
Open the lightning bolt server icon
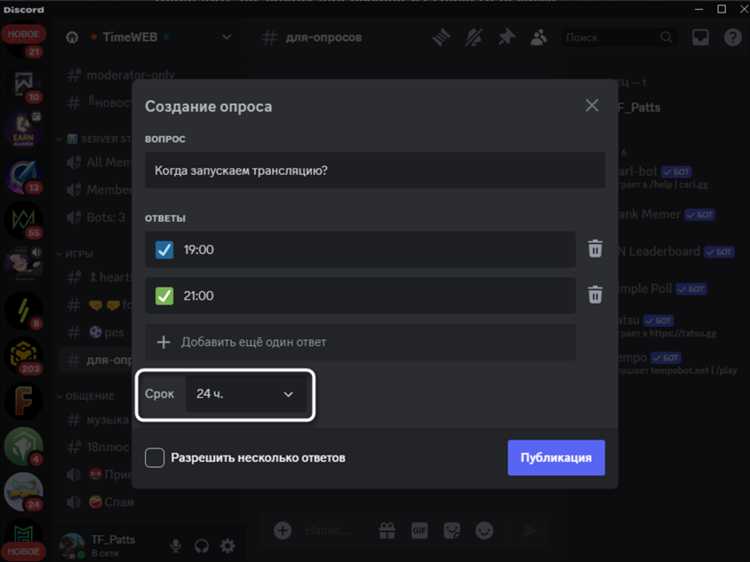tap(23, 311)
